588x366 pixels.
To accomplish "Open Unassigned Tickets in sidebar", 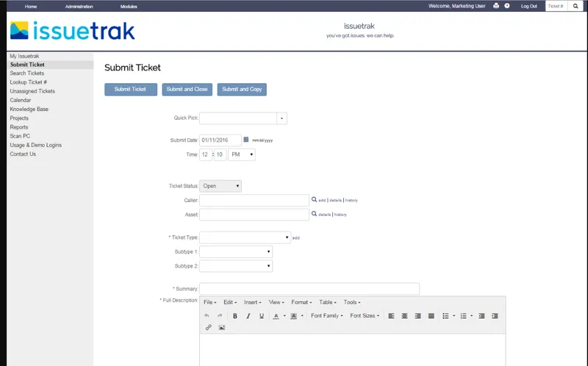I will point(32,91).
